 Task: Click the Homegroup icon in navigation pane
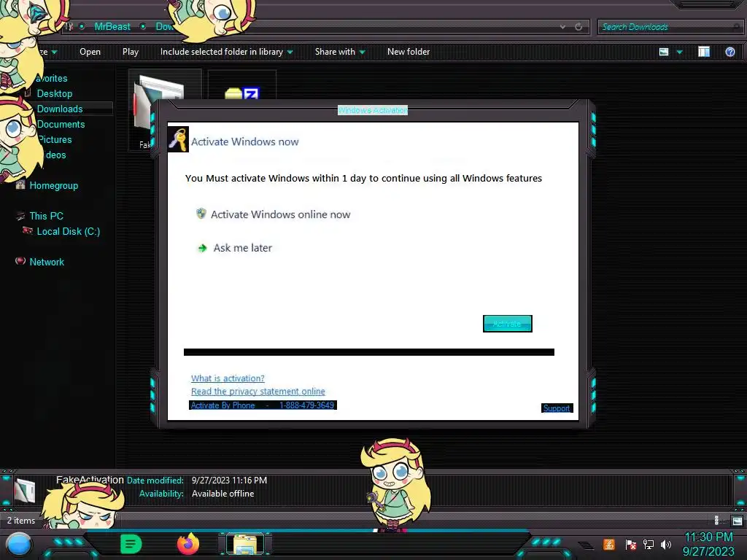point(20,184)
